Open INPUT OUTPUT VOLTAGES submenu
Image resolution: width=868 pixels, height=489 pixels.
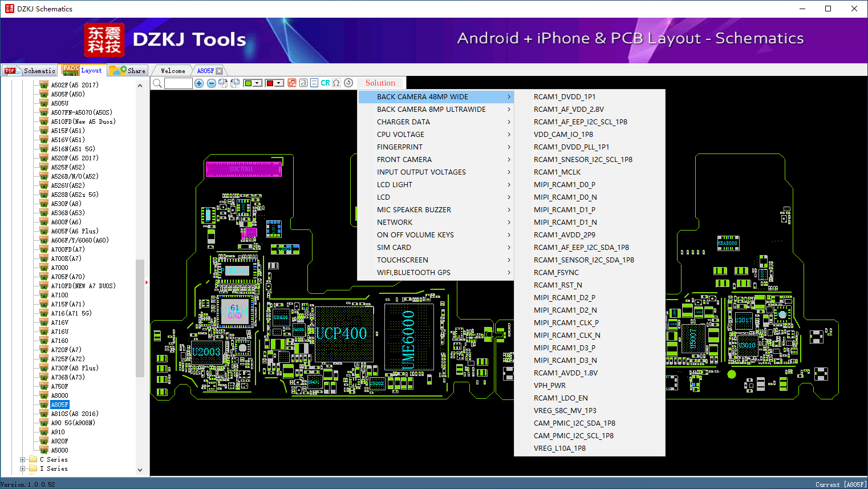(436, 172)
